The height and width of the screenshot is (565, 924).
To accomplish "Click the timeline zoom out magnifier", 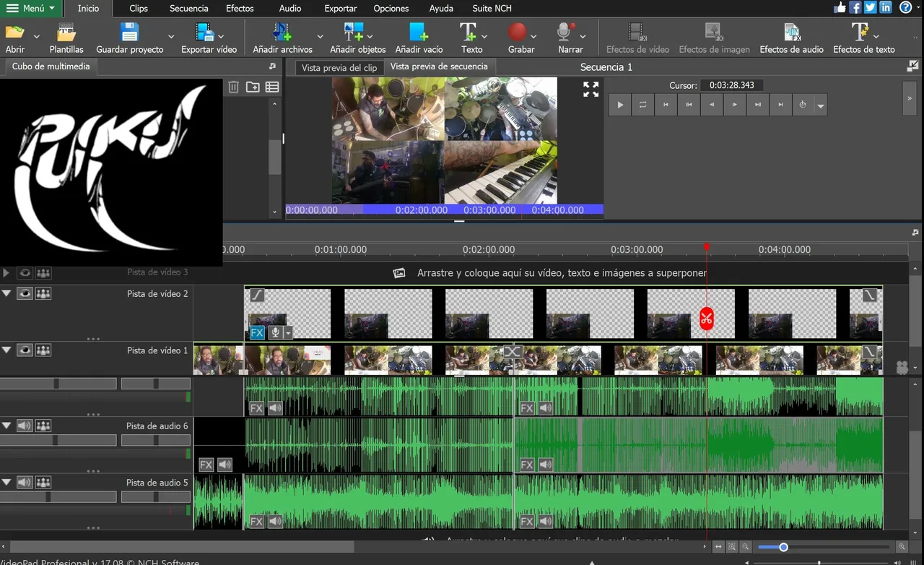I will 746,547.
